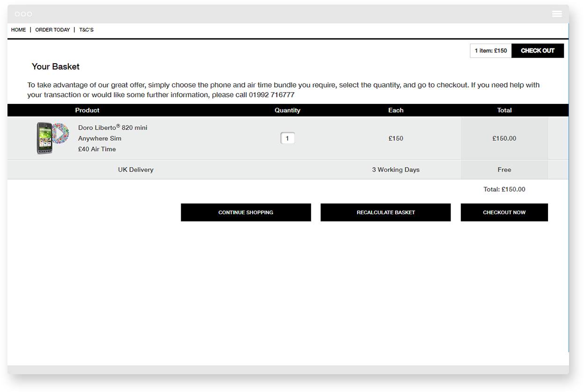Click the Quantity column header
Viewport: 584px width, 392px height.
click(287, 110)
